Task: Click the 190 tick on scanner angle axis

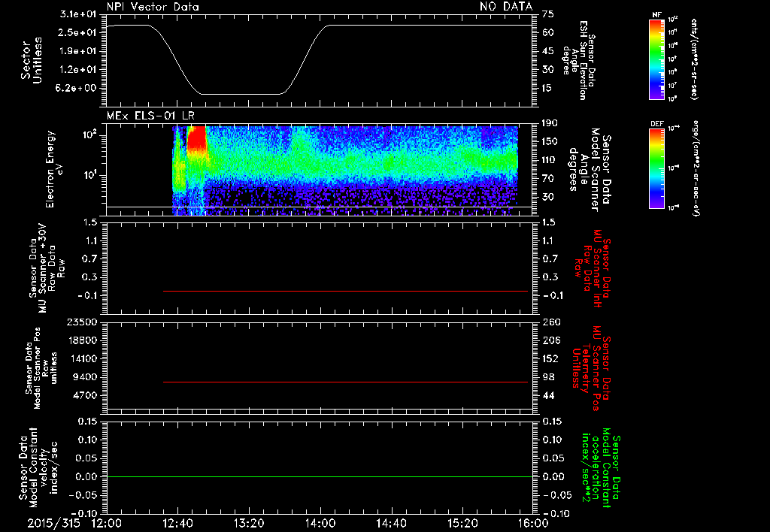Action: point(551,122)
